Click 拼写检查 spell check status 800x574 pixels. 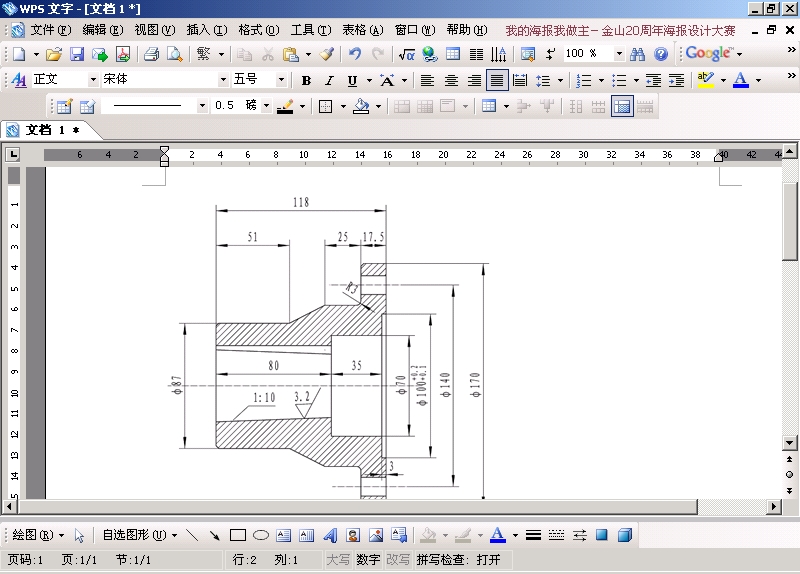(x=458, y=560)
